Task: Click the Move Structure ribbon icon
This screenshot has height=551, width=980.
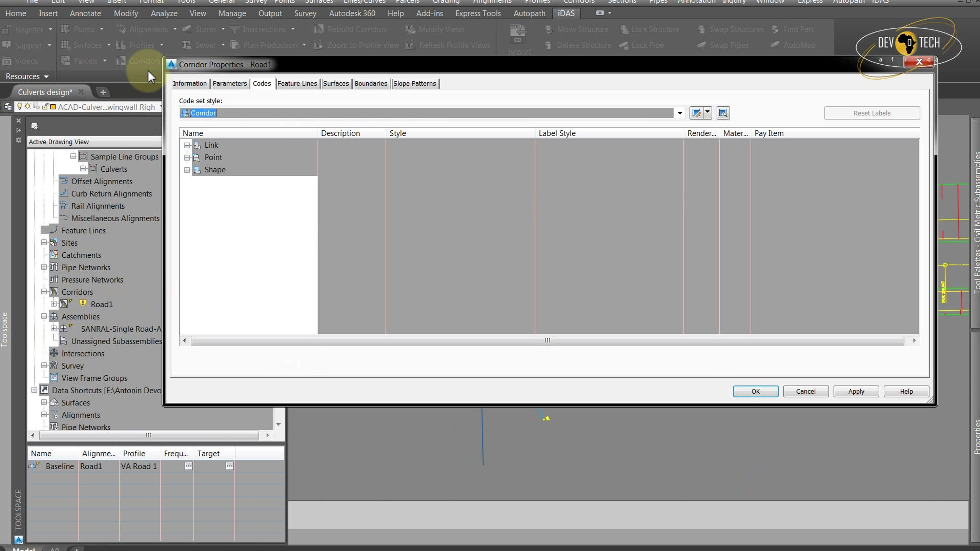Action: tap(548, 29)
